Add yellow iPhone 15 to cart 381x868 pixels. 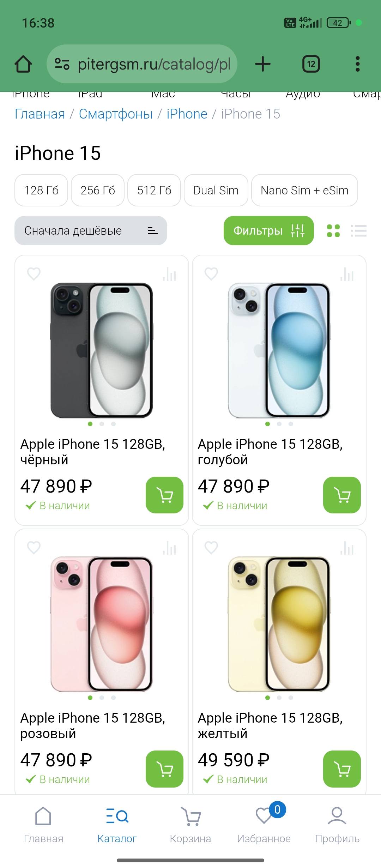click(x=342, y=769)
